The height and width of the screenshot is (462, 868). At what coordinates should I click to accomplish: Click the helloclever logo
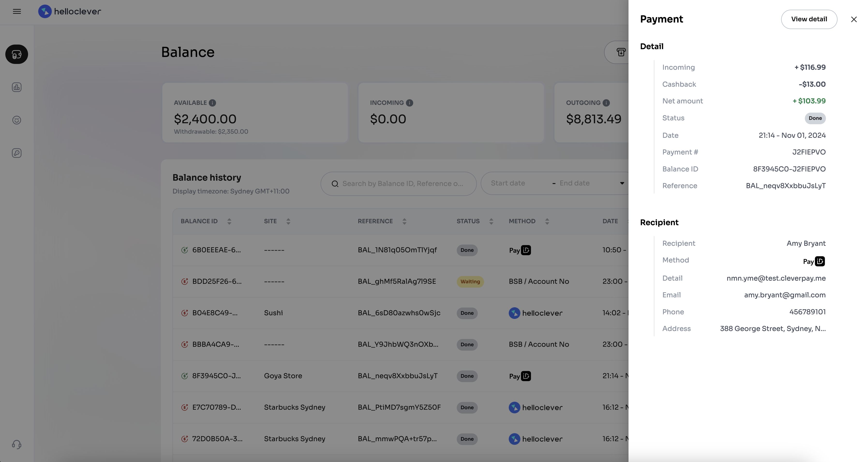[x=70, y=11]
